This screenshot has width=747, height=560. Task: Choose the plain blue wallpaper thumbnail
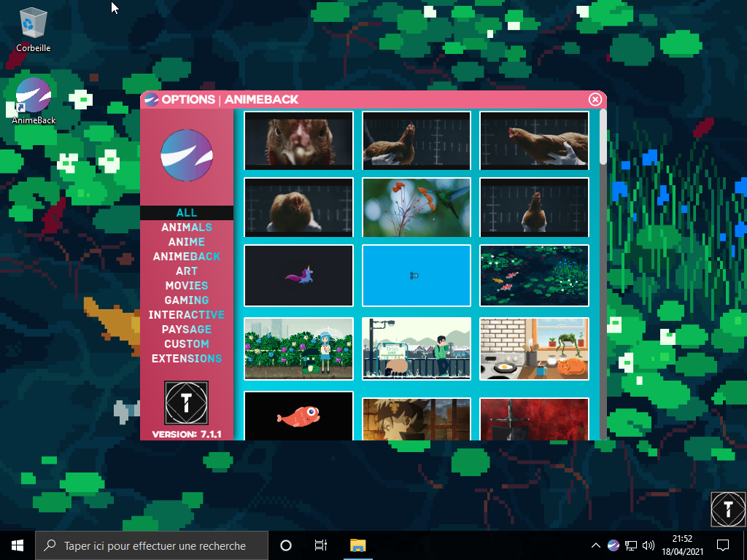tap(417, 276)
